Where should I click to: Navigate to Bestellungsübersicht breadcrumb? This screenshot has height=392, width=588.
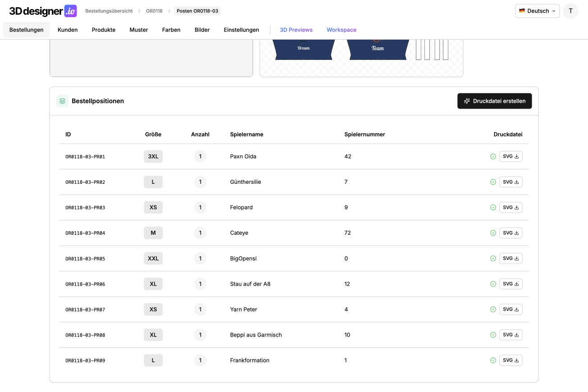coord(109,11)
